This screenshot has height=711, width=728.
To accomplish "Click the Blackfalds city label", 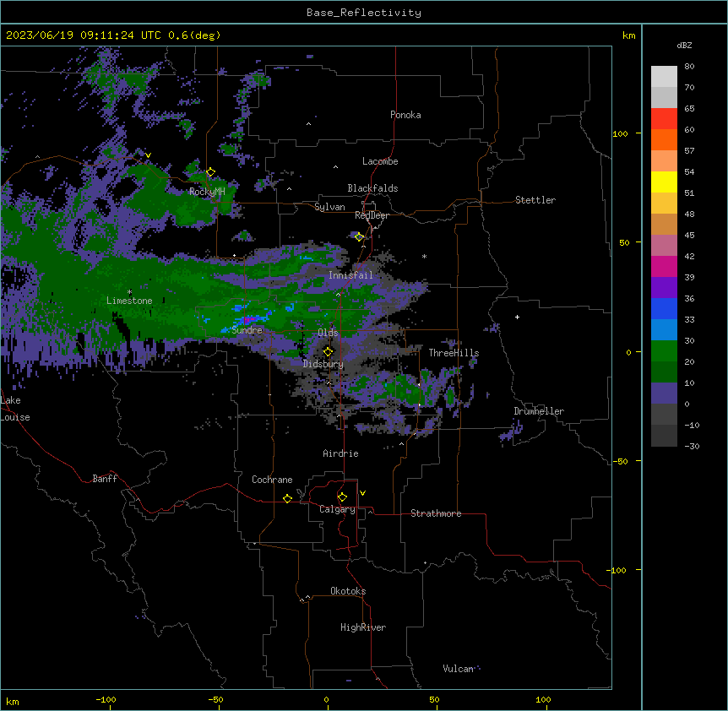I will (x=372, y=188).
